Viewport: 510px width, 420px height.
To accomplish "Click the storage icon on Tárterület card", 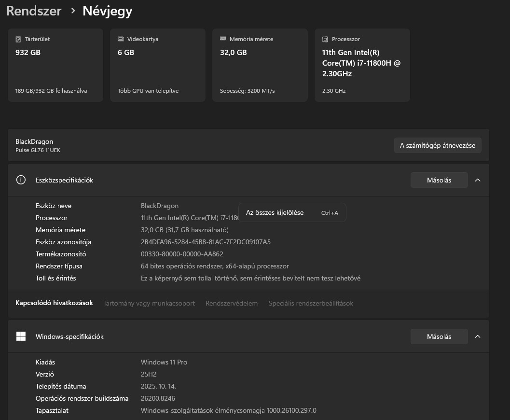I will coord(18,39).
